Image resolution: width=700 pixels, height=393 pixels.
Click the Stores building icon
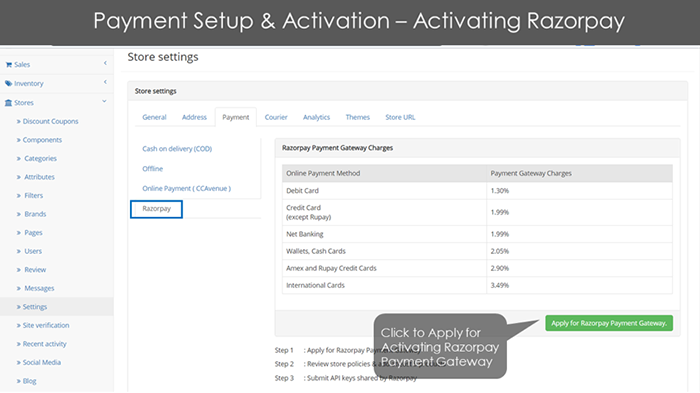[8, 103]
